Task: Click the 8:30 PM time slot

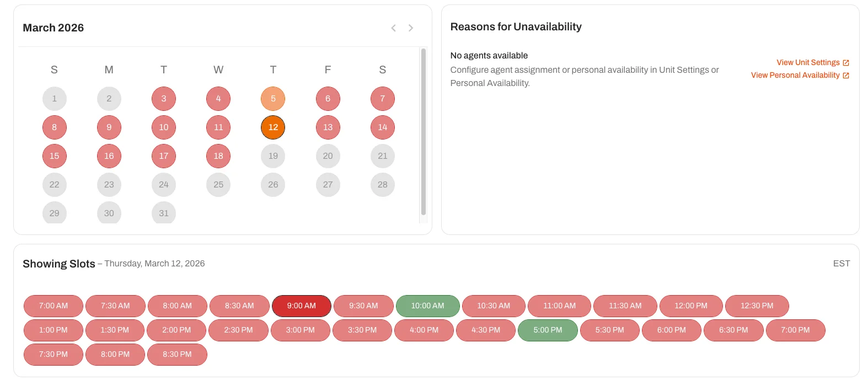Action: (177, 355)
